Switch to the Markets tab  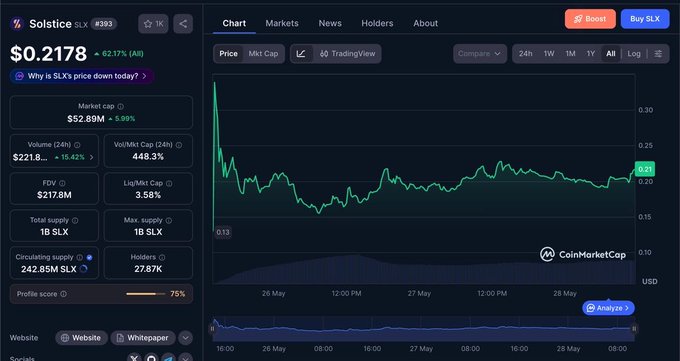click(x=282, y=23)
